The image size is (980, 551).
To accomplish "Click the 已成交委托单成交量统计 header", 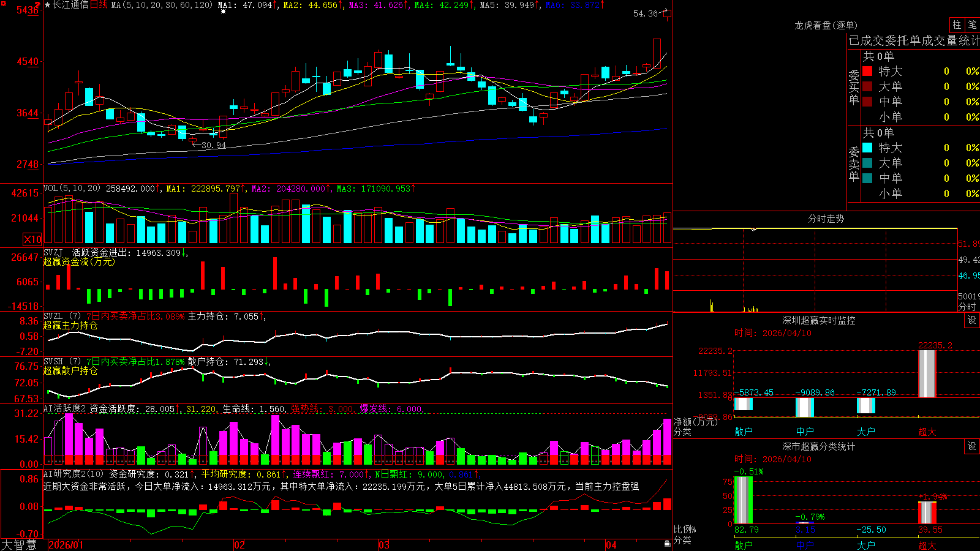I will click(x=914, y=40).
